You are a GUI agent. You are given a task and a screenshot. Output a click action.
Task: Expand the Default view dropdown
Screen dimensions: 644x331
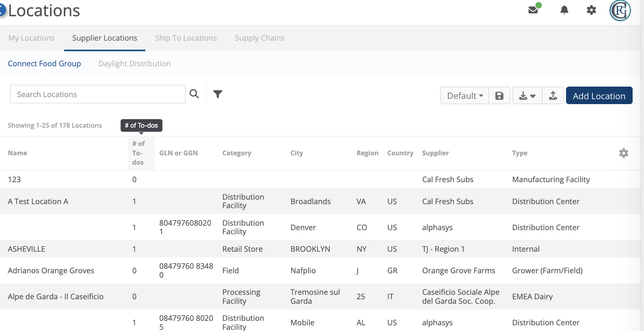pos(465,96)
